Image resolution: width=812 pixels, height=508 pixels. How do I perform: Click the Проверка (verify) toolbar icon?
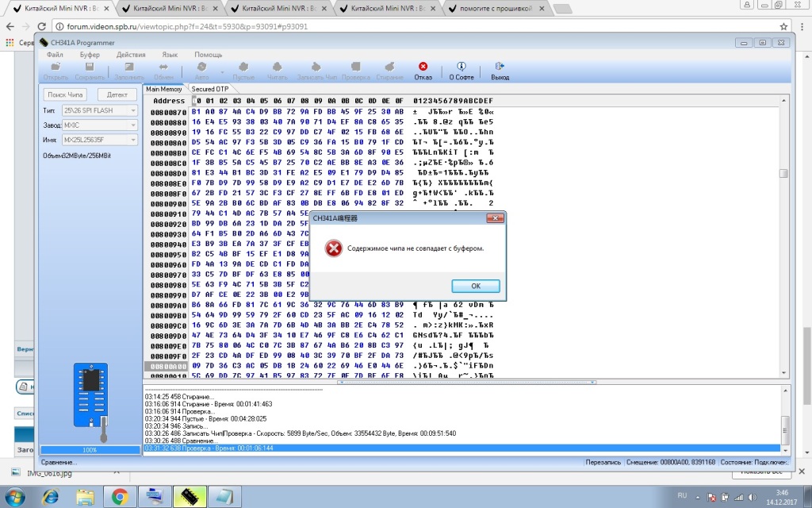[x=355, y=67]
